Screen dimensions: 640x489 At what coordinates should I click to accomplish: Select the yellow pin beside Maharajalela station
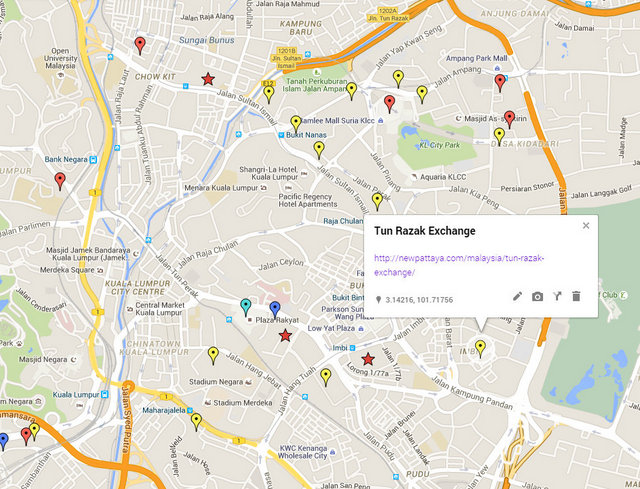pos(196,422)
